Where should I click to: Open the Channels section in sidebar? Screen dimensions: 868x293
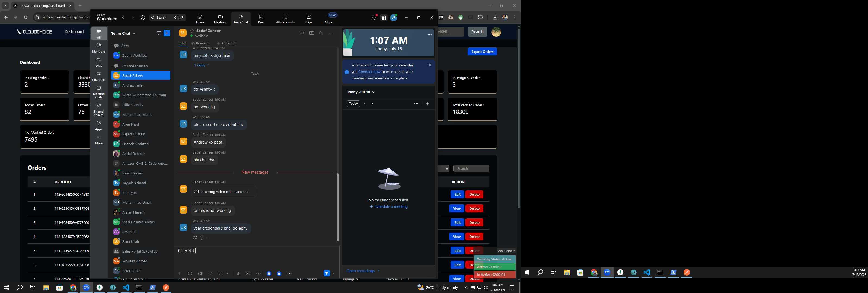click(x=99, y=76)
